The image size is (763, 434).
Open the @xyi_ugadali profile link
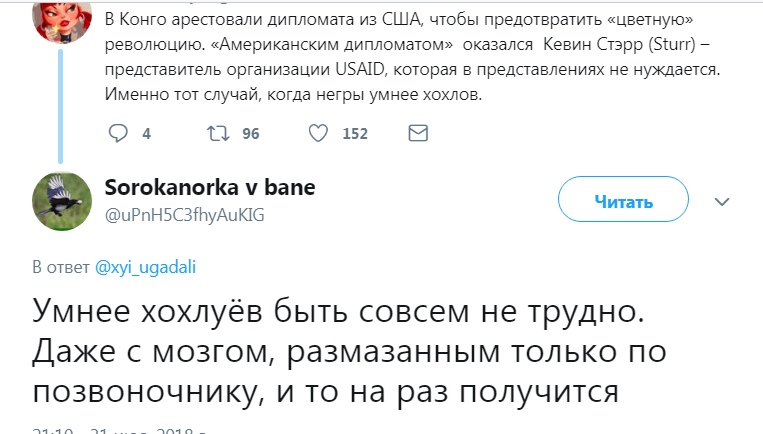coord(145,267)
